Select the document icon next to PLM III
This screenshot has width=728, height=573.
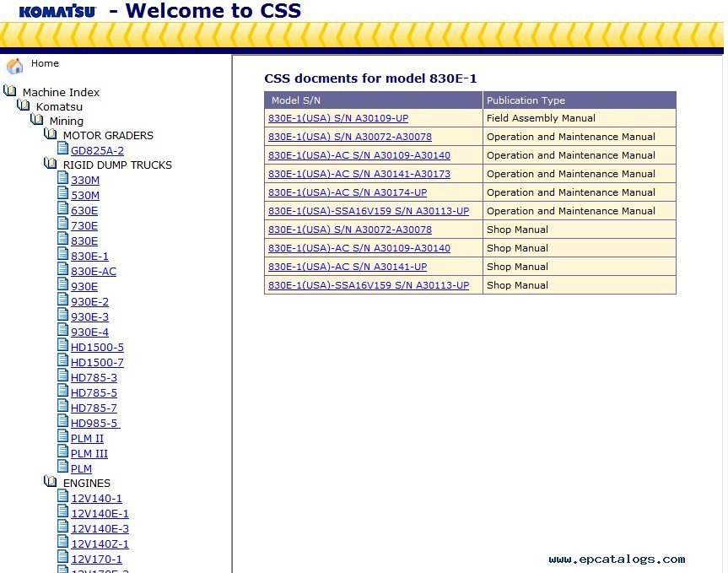pos(62,451)
